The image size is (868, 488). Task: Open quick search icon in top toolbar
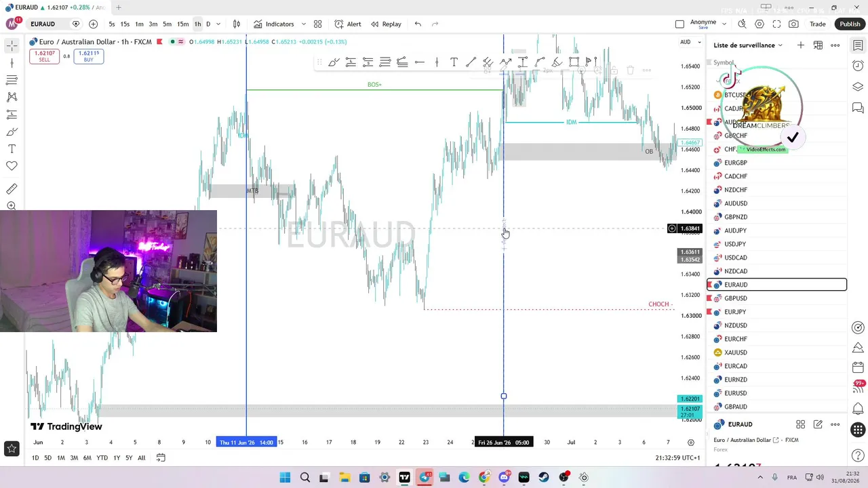click(742, 24)
